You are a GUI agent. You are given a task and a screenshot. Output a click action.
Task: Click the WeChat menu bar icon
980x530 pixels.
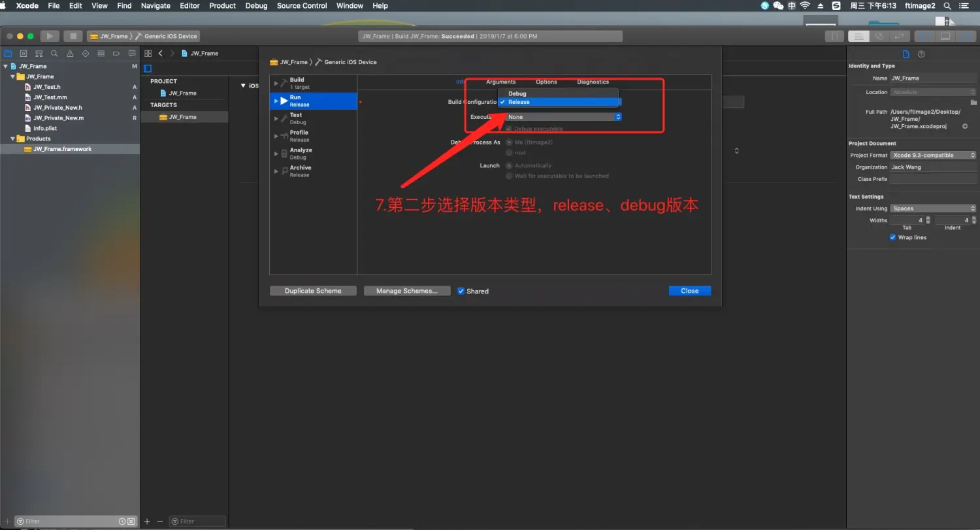(778, 5)
